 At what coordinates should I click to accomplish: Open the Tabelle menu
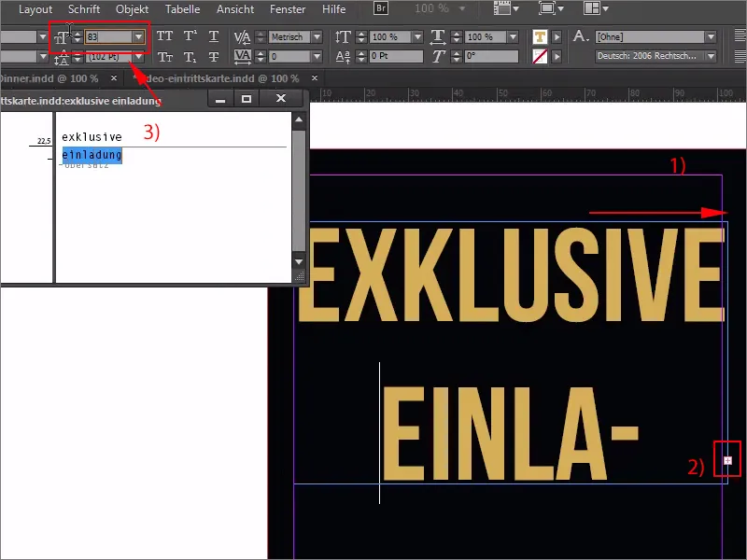pyautogui.click(x=182, y=9)
